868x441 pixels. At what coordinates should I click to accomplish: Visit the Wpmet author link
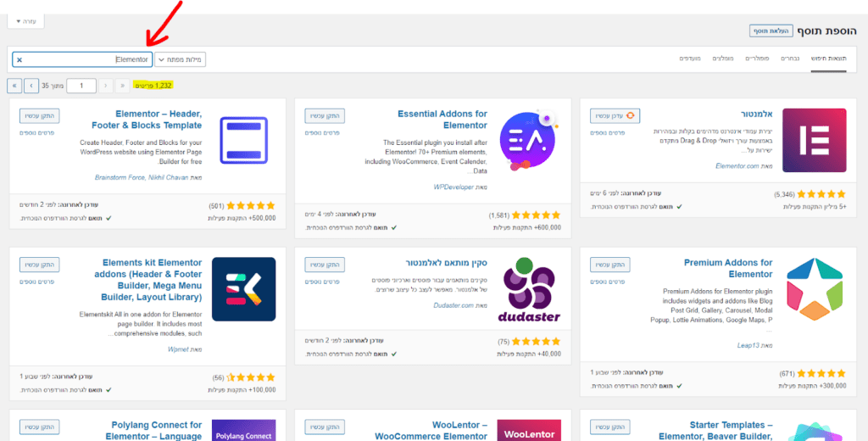[178, 349]
